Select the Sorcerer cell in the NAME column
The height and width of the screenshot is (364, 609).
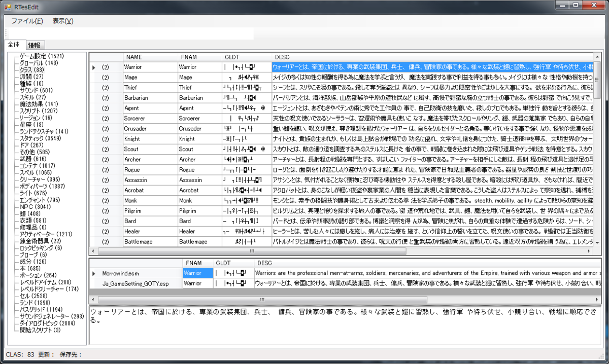(150, 119)
